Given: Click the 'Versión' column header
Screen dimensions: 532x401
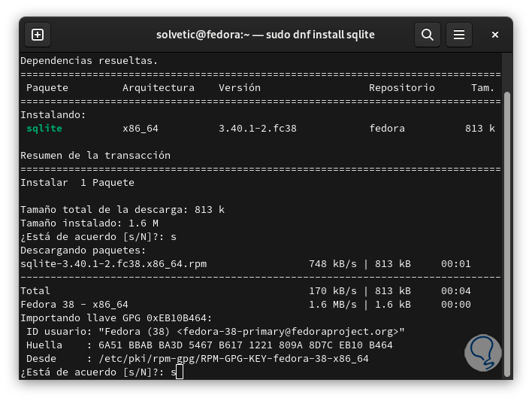Looking at the screenshot, I should (240, 88).
